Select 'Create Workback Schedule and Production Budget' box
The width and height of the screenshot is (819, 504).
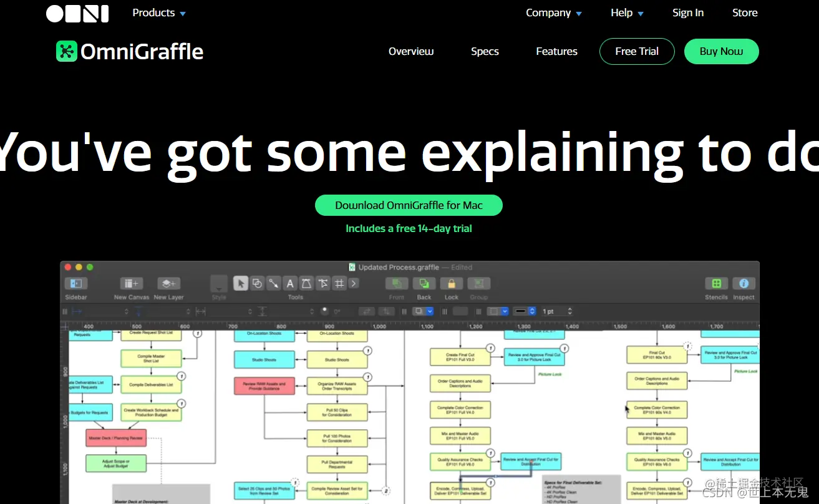coord(150,412)
